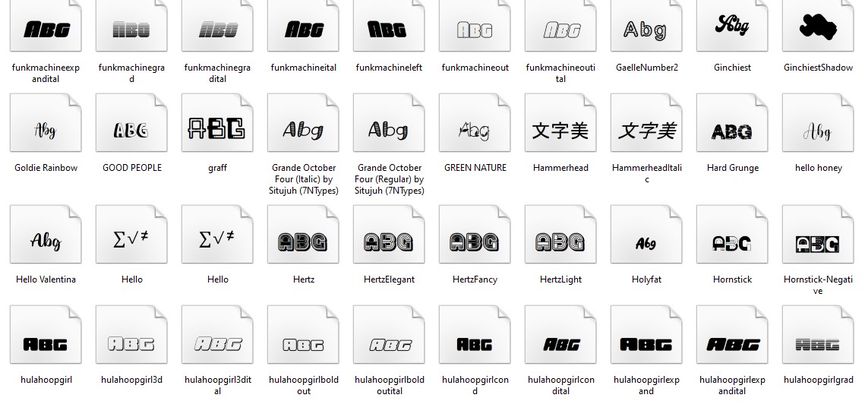Open the Hornstick-Negative font file
The height and width of the screenshot is (401, 868).
818,242
